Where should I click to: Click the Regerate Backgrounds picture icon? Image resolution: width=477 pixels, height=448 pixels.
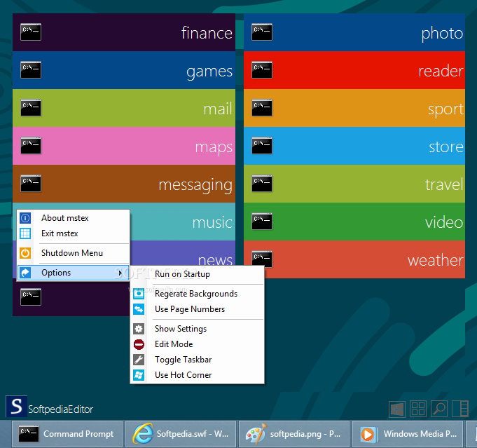coord(139,294)
